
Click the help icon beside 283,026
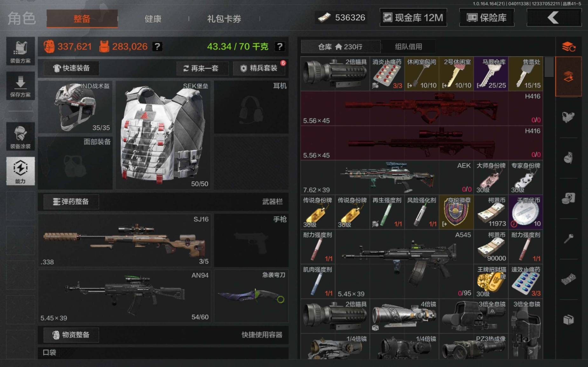coord(157,47)
